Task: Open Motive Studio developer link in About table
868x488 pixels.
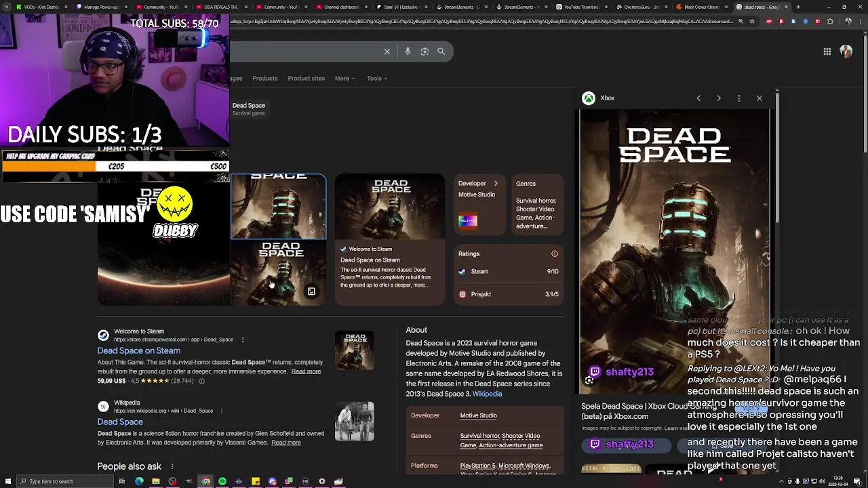Action: tap(479, 415)
